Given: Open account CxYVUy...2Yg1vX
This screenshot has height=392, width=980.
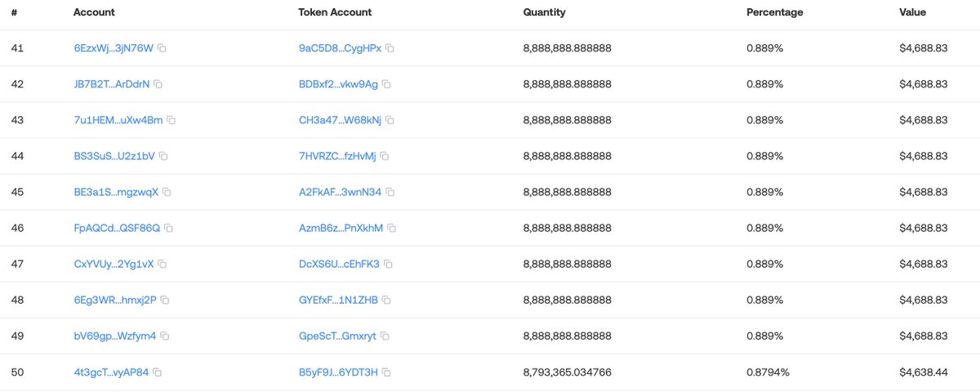Looking at the screenshot, I should coord(114,264).
